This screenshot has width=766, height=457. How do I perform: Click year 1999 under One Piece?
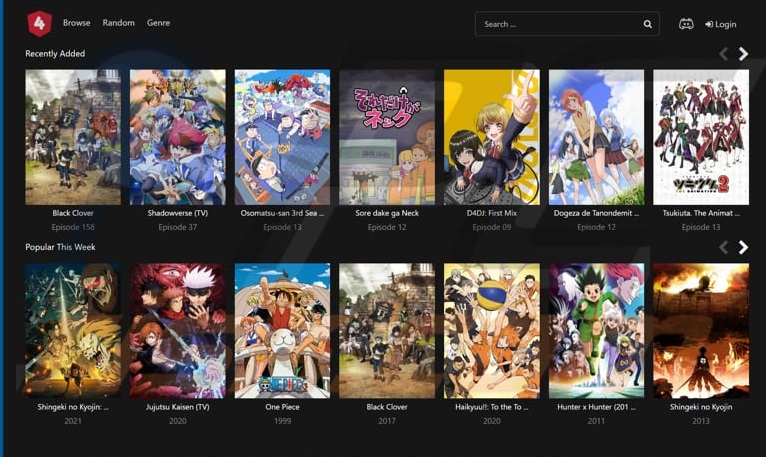pyautogui.click(x=282, y=421)
